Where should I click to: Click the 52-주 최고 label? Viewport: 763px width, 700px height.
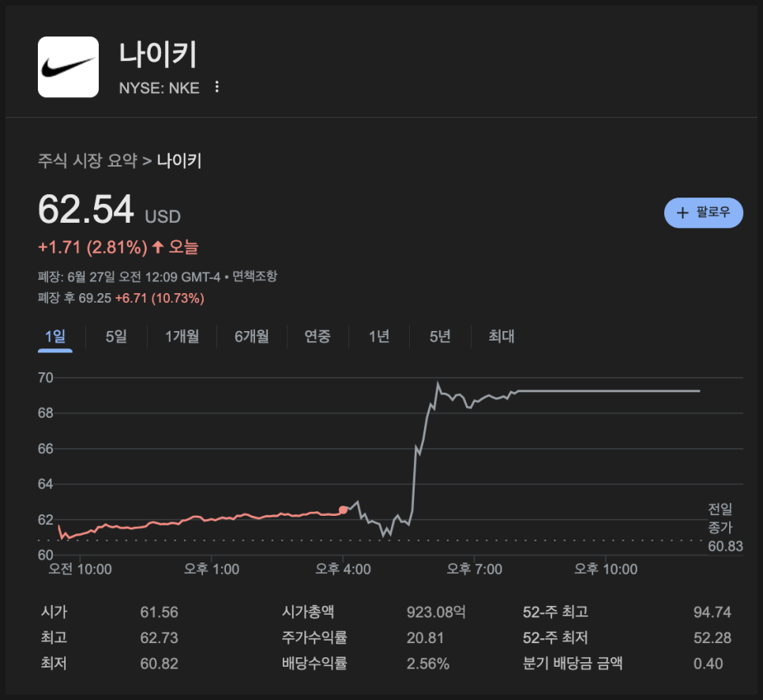[555, 612]
